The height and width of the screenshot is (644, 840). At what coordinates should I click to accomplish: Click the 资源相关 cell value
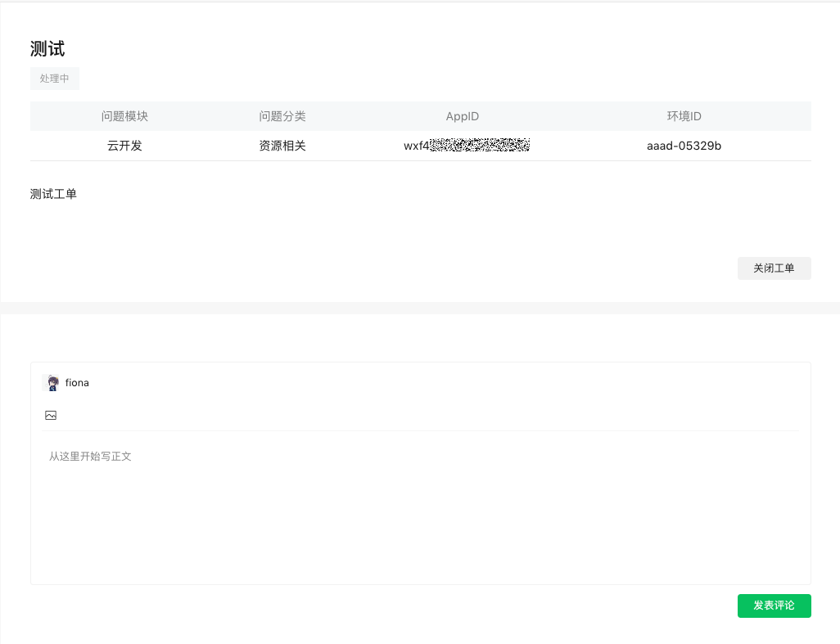pos(282,146)
